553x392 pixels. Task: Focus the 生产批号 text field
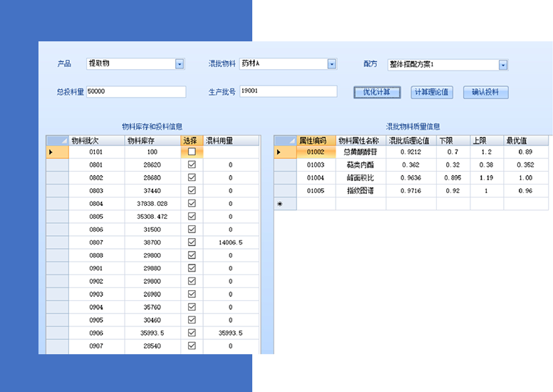[288, 91]
